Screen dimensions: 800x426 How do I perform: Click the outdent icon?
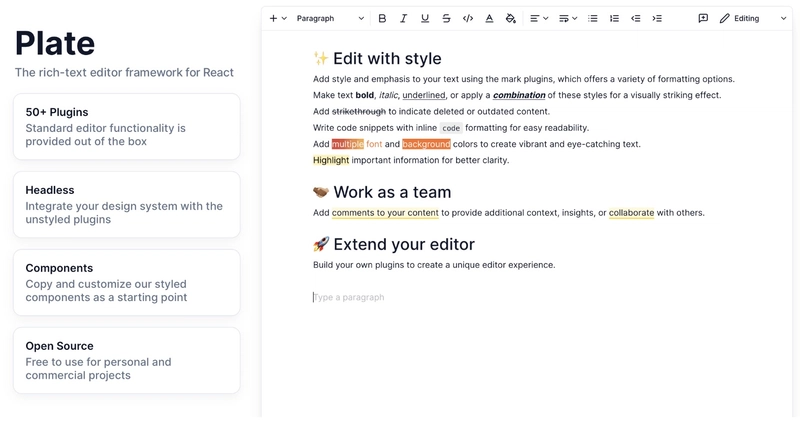[636, 18]
